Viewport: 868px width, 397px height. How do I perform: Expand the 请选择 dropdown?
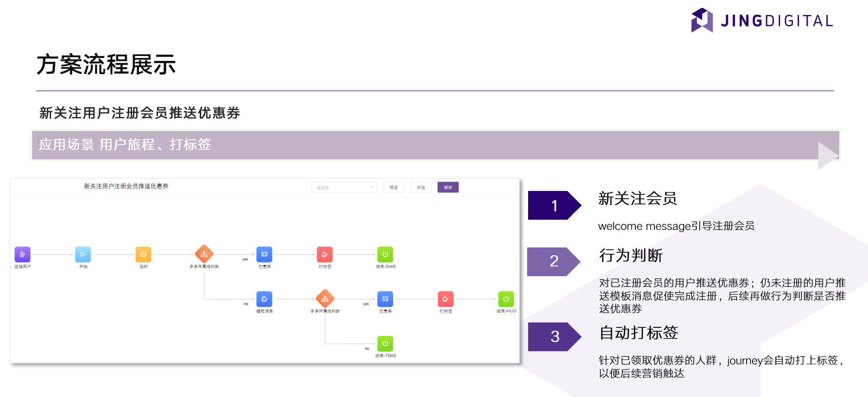[x=344, y=188]
